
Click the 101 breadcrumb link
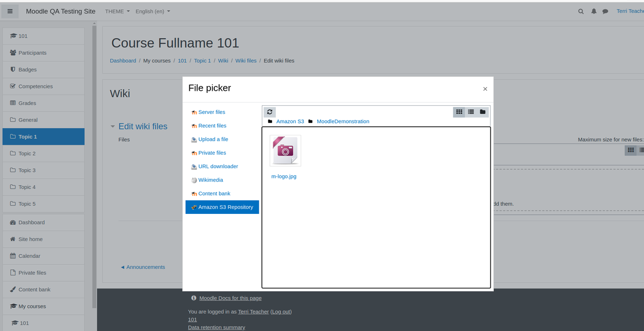(x=182, y=61)
